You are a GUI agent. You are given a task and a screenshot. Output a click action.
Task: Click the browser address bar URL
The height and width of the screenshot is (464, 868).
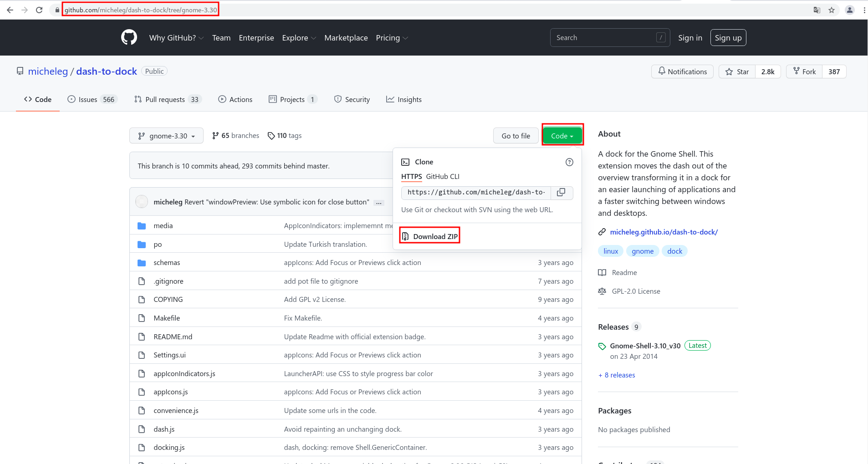pyautogui.click(x=141, y=10)
